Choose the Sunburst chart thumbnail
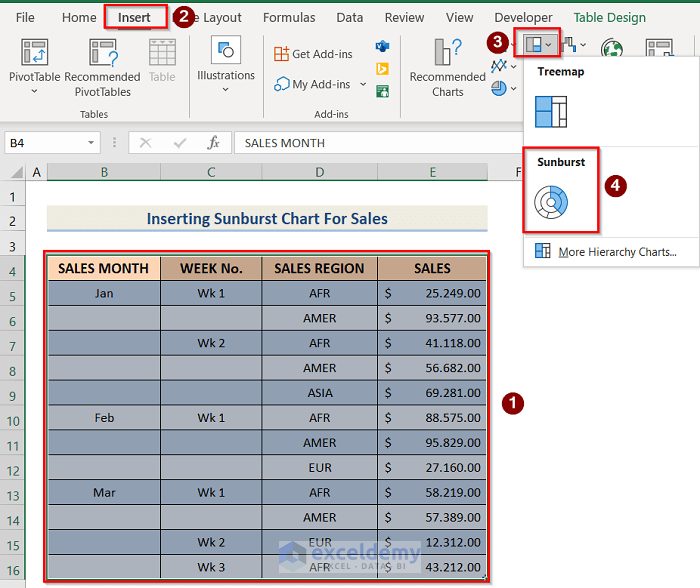Viewport: 700px width, 588px height. tap(551, 202)
